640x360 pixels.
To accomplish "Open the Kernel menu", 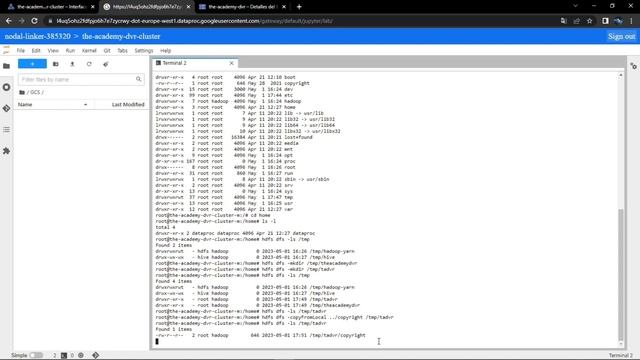I will tap(89, 51).
